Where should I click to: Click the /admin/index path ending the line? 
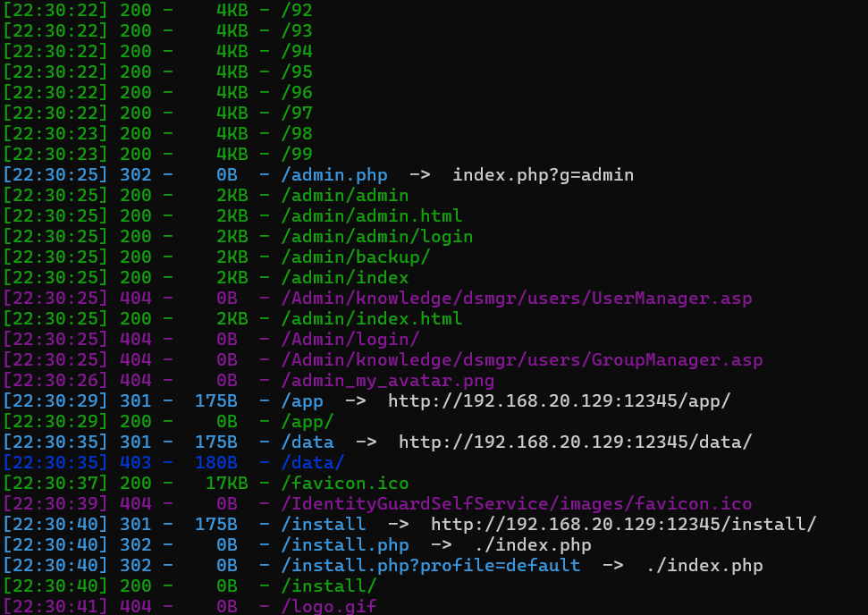(345, 277)
